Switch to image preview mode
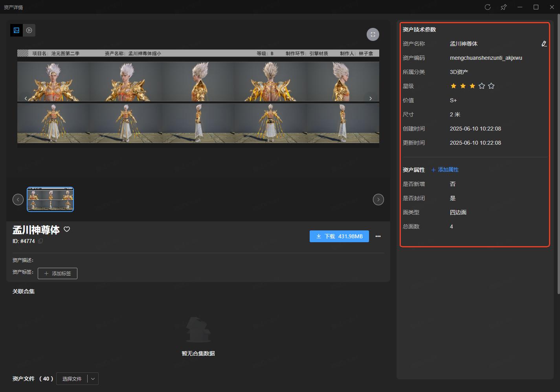The width and height of the screenshot is (560, 392). [17, 30]
